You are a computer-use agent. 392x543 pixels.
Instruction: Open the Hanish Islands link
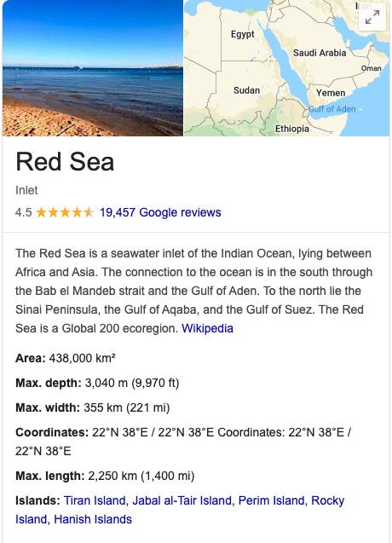click(x=93, y=519)
